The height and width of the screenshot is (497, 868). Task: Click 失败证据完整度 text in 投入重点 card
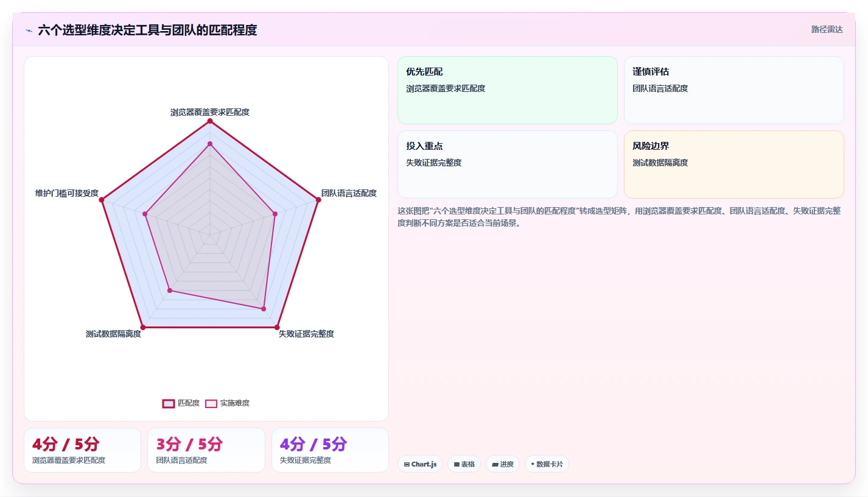click(x=434, y=163)
